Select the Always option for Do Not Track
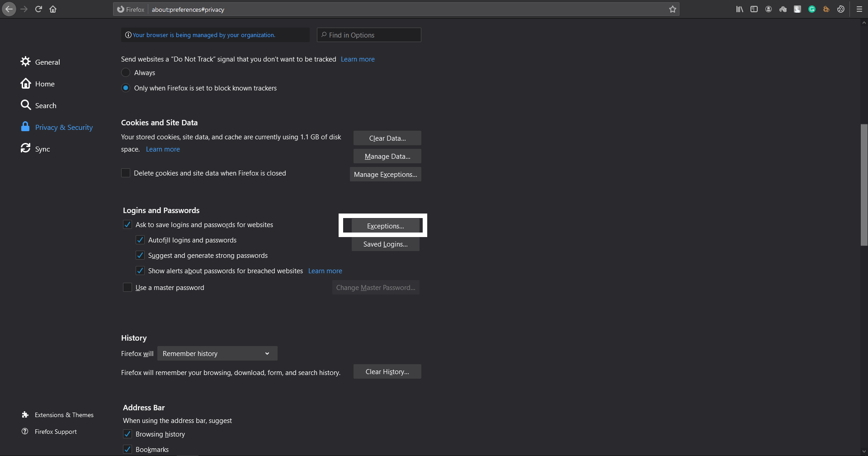This screenshot has width=868, height=456. (x=126, y=72)
